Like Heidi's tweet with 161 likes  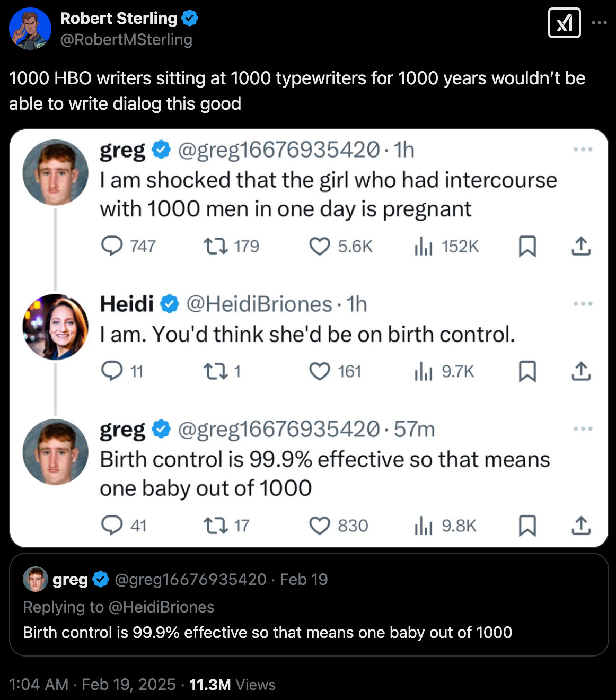coord(320,371)
